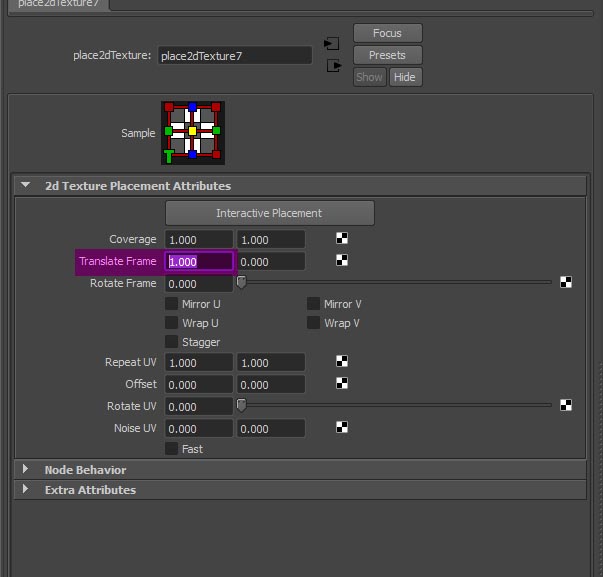Click the Rotate Frame label
Image resolution: width=603 pixels, height=577 pixels.
pyautogui.click(x=123, y=283)
